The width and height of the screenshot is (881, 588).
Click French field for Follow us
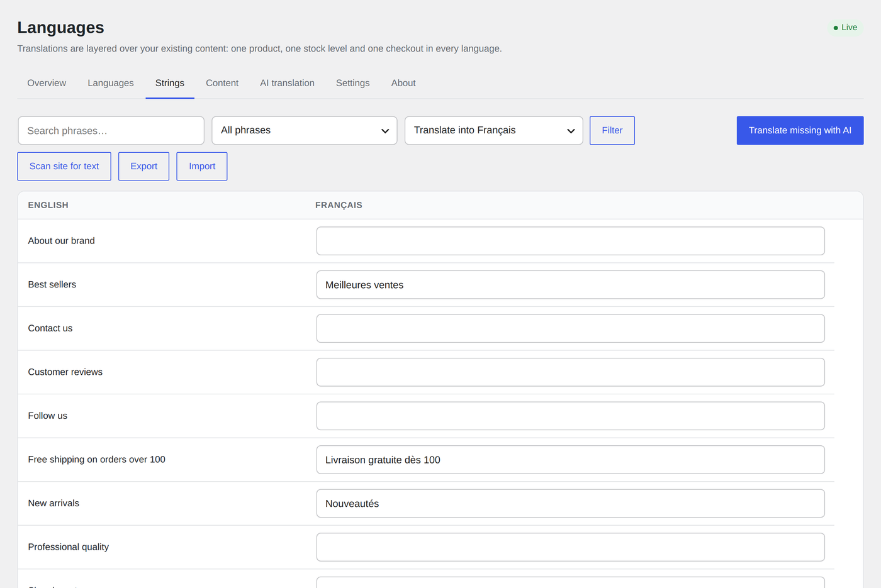(570, 416)
